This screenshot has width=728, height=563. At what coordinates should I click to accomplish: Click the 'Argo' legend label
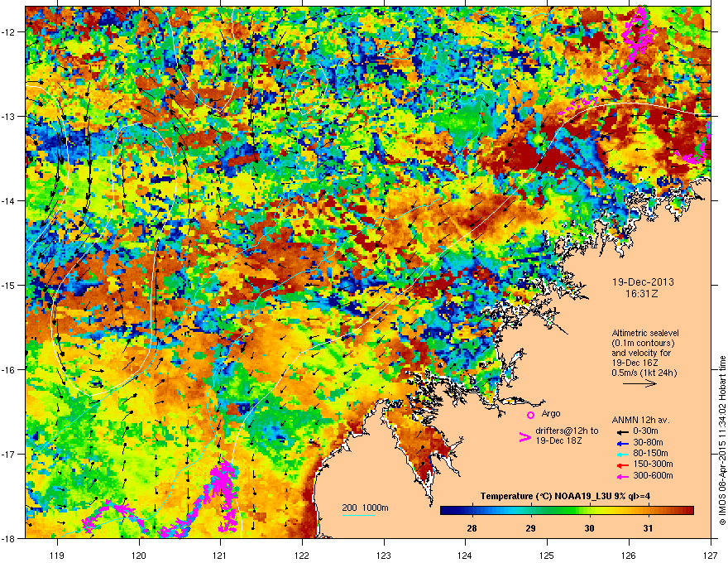(x=551, y=413)
